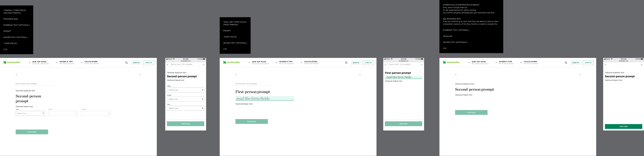
Task: Open the Make dropdown in the mobile form screen
Action: (x=186, y=90)
